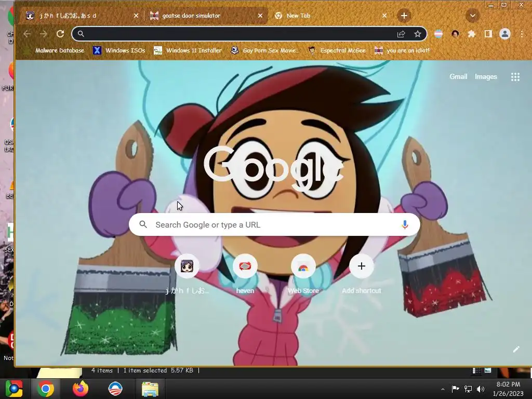The height and width of the screenshot is (399, 532).
Task: Launch Firefox from the taskbar
Action: click(81, 389)
